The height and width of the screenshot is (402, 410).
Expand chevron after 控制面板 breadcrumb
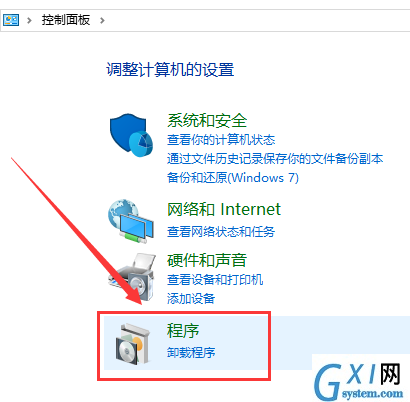click(x=102, y=21)
